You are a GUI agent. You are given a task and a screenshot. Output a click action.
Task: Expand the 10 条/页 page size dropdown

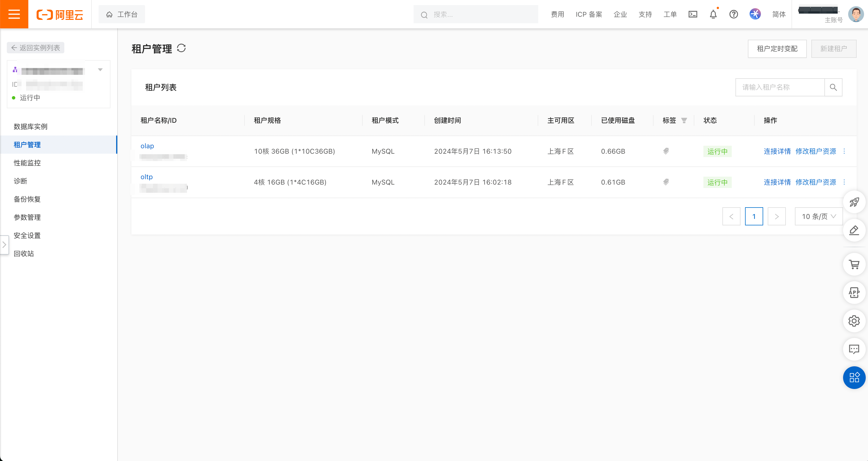point(818,217)
